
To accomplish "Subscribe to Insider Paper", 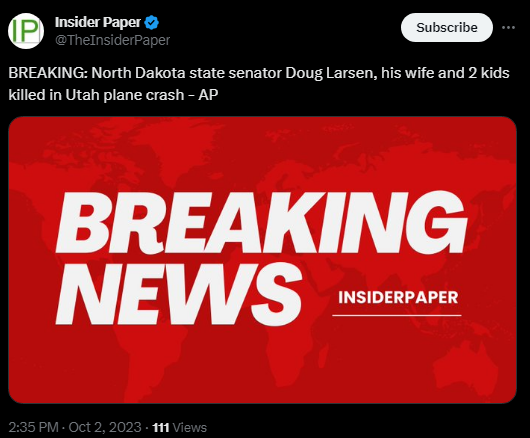I will pos(447,27).
